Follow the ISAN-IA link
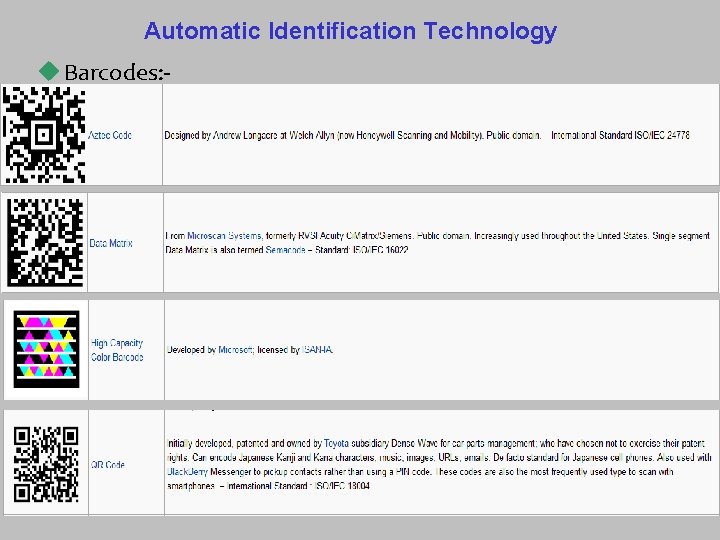This screenshot has width=720, height=540. (x=317, y=349)
